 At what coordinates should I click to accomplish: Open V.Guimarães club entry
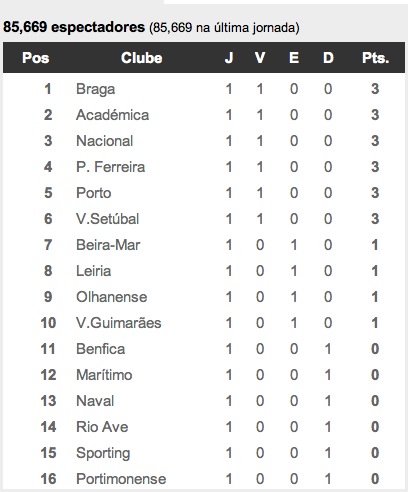(x=119, y=323)
